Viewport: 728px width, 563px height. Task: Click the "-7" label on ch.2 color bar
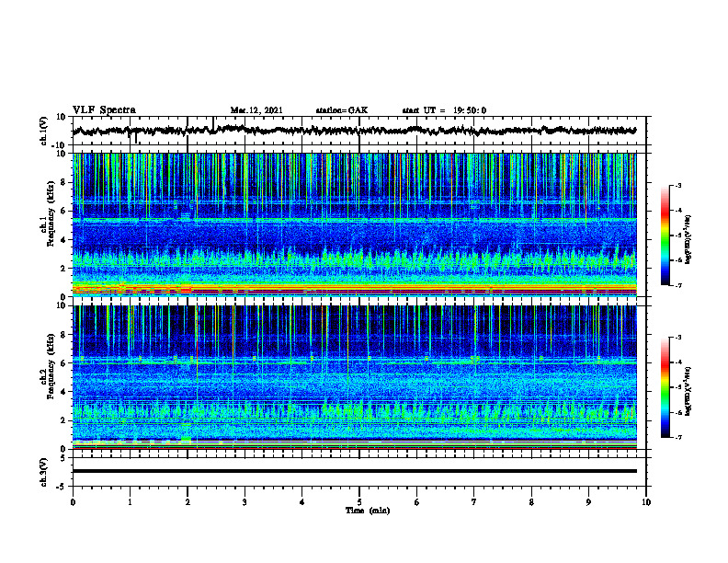pos(677,437)
